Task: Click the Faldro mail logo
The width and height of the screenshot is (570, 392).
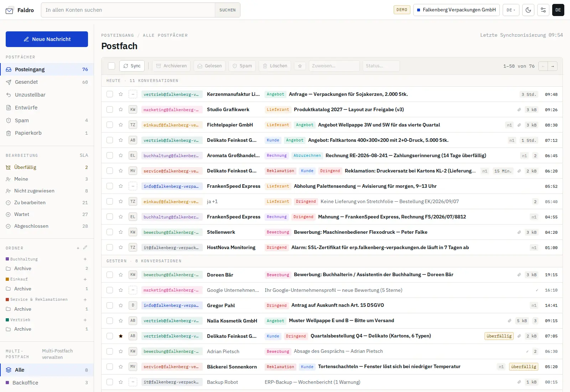Action: pyautogui.click(x=10, y=10)
